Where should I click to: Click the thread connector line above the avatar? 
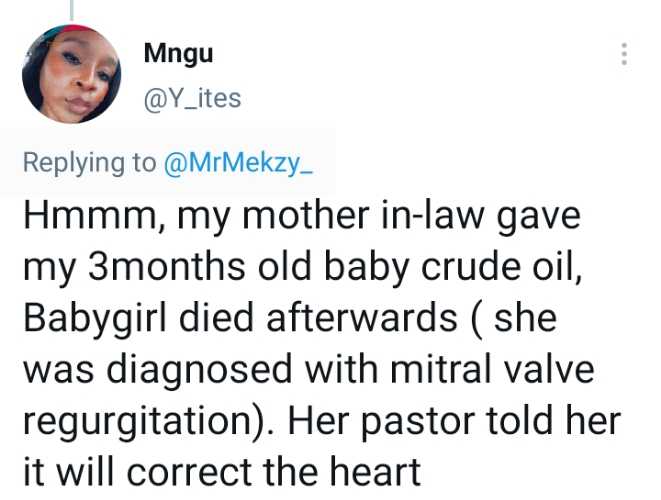click(x=70, y=6)
